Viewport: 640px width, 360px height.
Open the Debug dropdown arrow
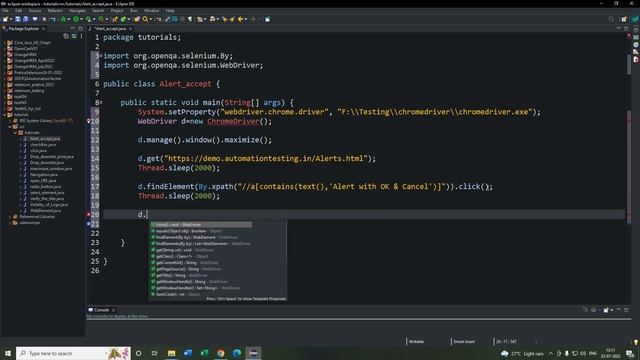[69, 19]
